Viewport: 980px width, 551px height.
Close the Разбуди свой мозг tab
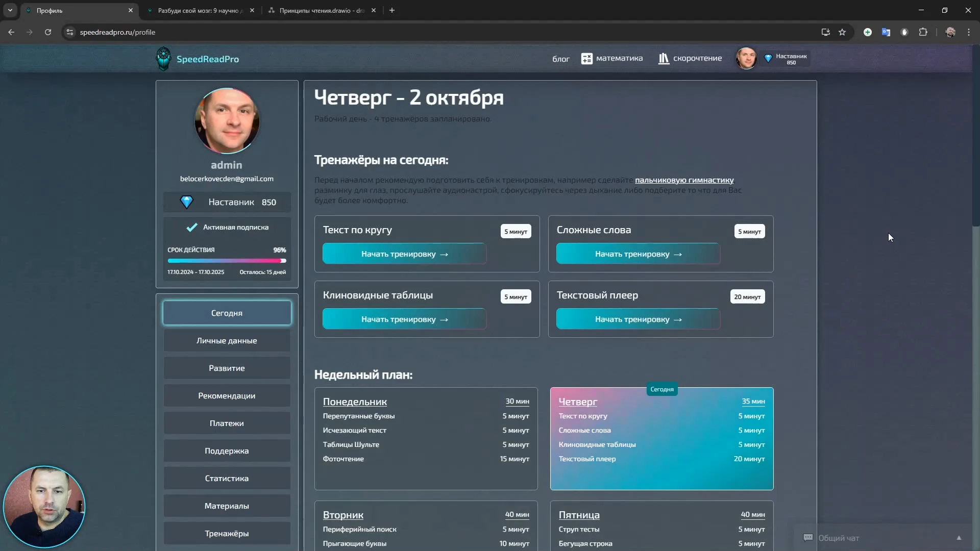click(x=252, y=10)
